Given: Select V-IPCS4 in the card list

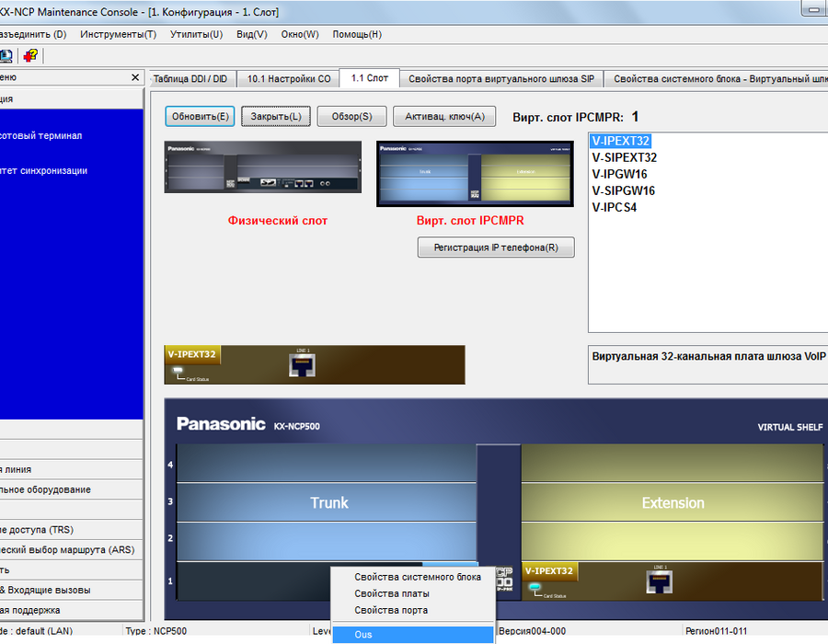Looking at the screenshot, I should tap(615, 207).
